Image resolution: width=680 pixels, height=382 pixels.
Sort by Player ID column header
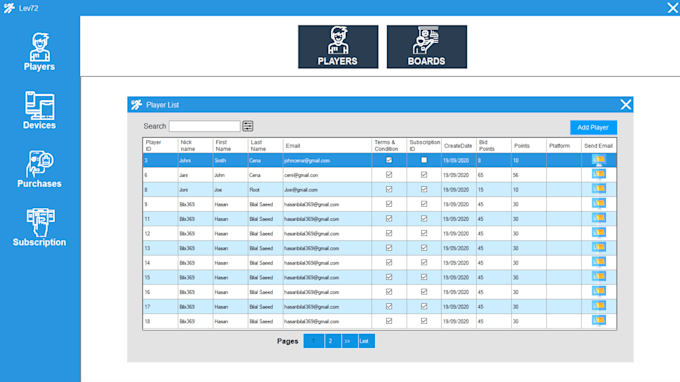click(x=160, y=146)
